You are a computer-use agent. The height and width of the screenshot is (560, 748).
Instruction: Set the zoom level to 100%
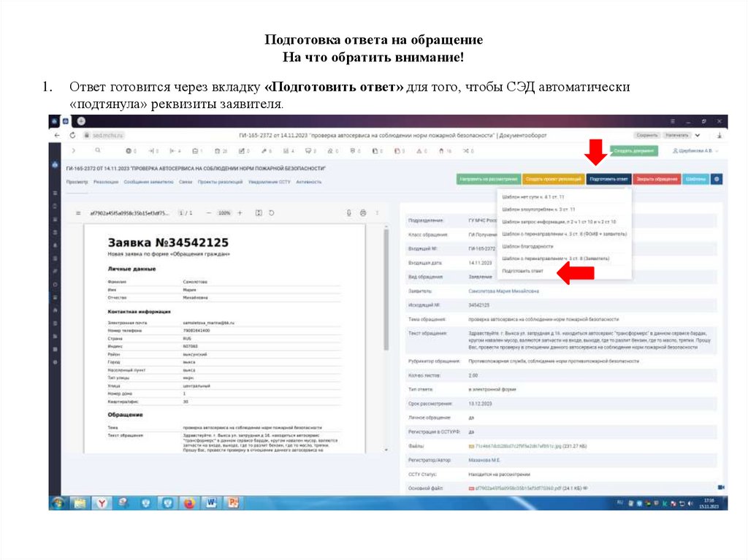(223, 213)
